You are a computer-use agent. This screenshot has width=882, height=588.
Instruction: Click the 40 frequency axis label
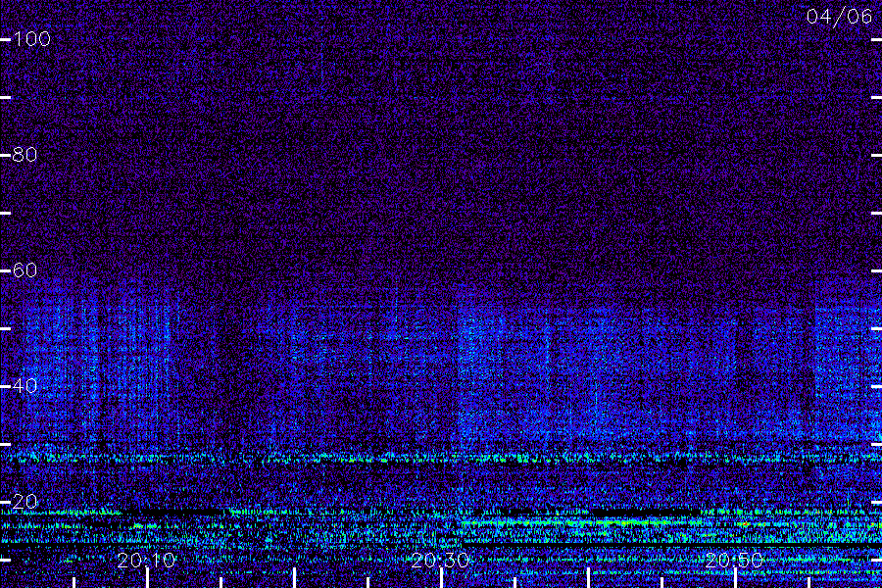pos(24,386)
